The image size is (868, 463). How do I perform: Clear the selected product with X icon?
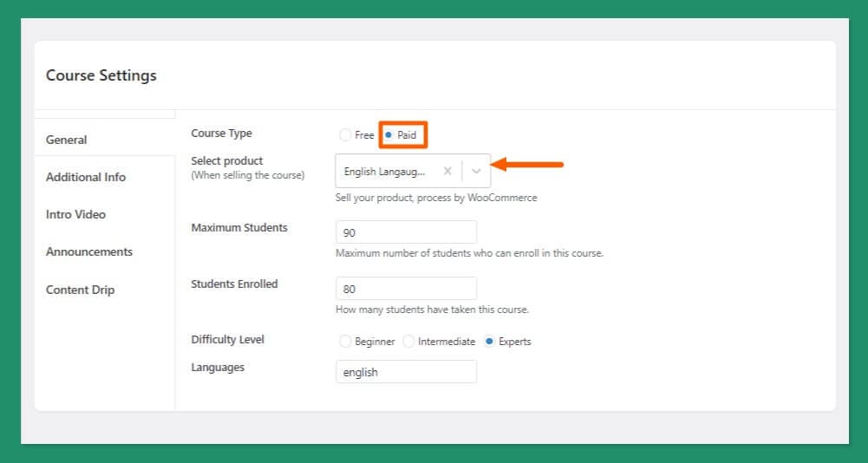tap(447, 171)
